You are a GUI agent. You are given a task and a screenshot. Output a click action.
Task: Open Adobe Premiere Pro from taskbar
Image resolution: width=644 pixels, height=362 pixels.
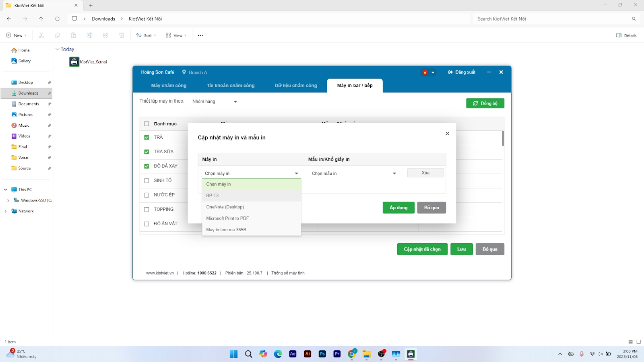click(337, 354)
